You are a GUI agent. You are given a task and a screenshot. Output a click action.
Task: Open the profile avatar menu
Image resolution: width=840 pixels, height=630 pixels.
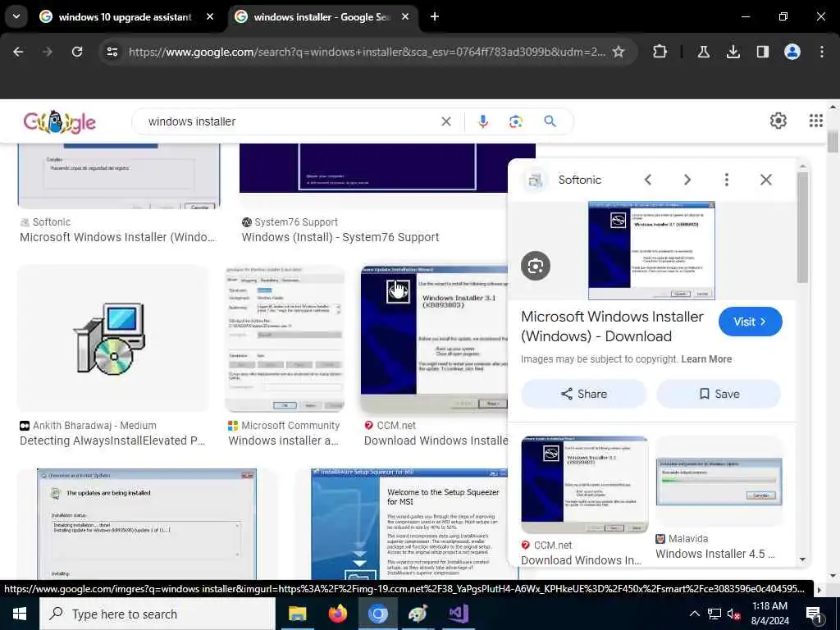pos(792,52)
